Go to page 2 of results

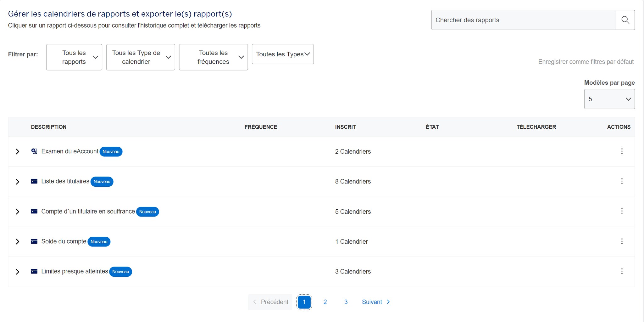pyautogui.click(x=325, y=302)
